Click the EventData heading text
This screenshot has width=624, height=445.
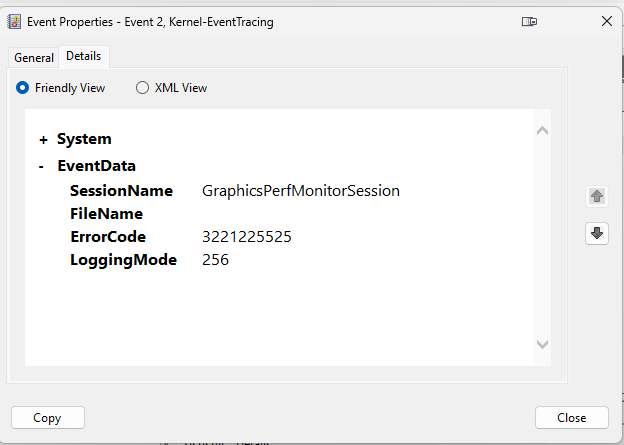point(96,166)
